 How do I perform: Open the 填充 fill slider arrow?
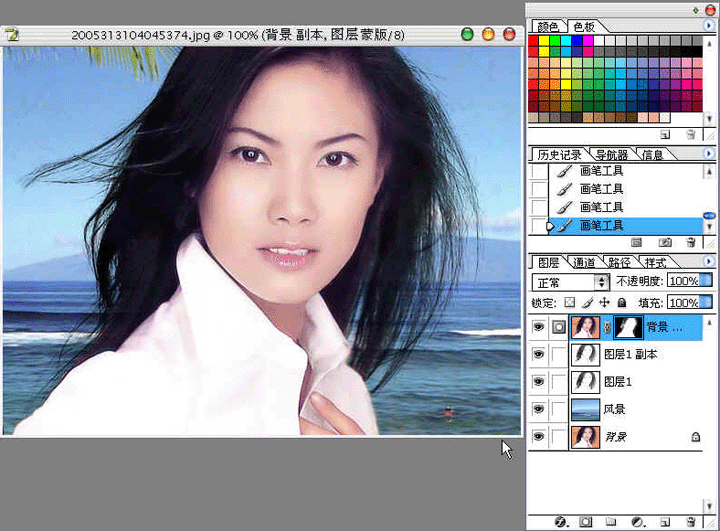click(x=706, y=302)
